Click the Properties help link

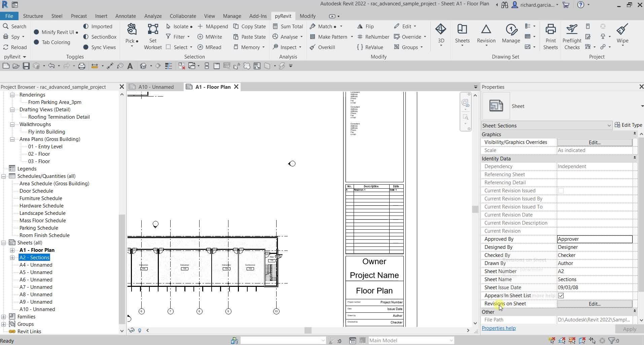pyautogui.click(x=499, y=328)
